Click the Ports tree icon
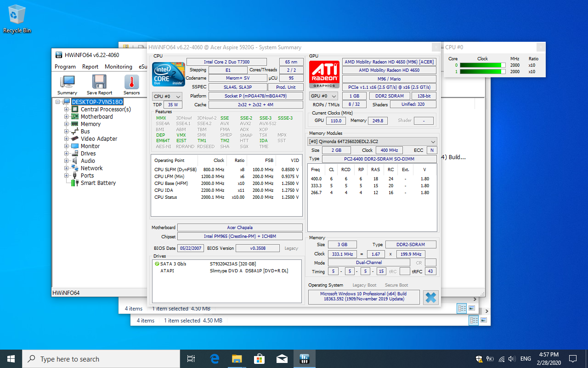The height and width of the screenshot is (368, 588). point(75,175)
